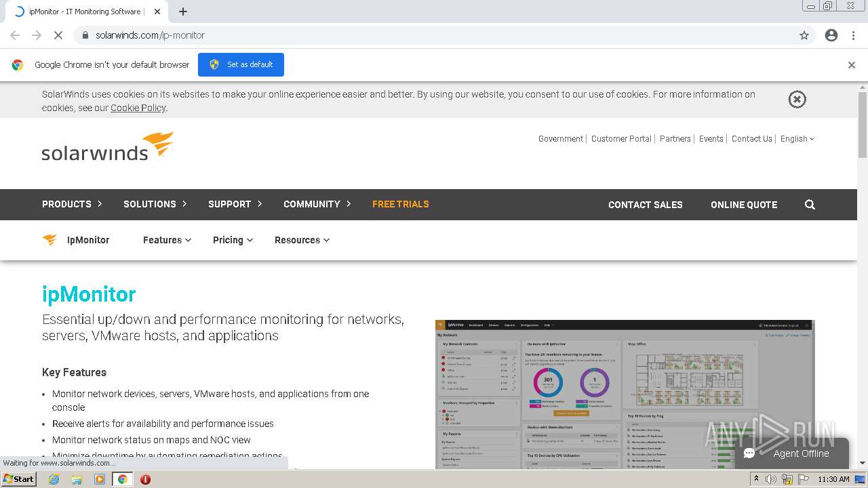This screenshot has width=868, height=488.
Task: Open the Chrome three-dot menu
Action: point(853,35)
